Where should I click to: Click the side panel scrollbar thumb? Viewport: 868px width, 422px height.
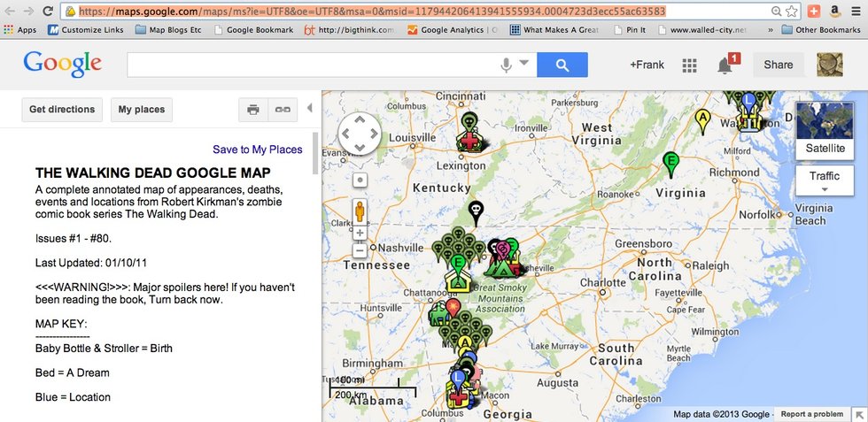pos(315,153)
